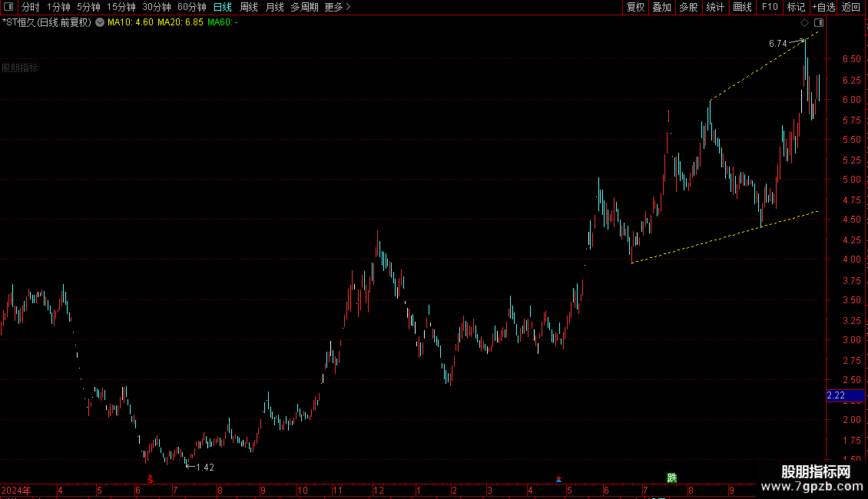Switch to 1分钟 chart period
868x499 pixels.
[x=58, y=7]
